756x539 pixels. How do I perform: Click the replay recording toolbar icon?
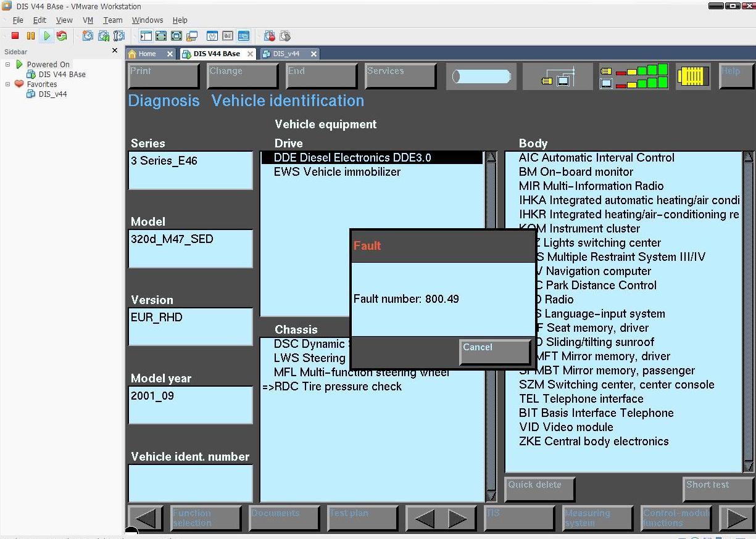pyautogui.click(x=285, y=36)
